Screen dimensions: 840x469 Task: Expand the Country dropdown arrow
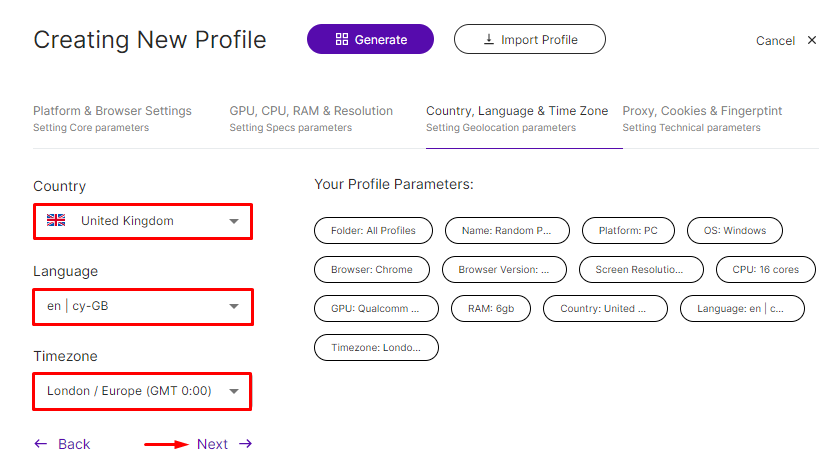pos(234,221)
